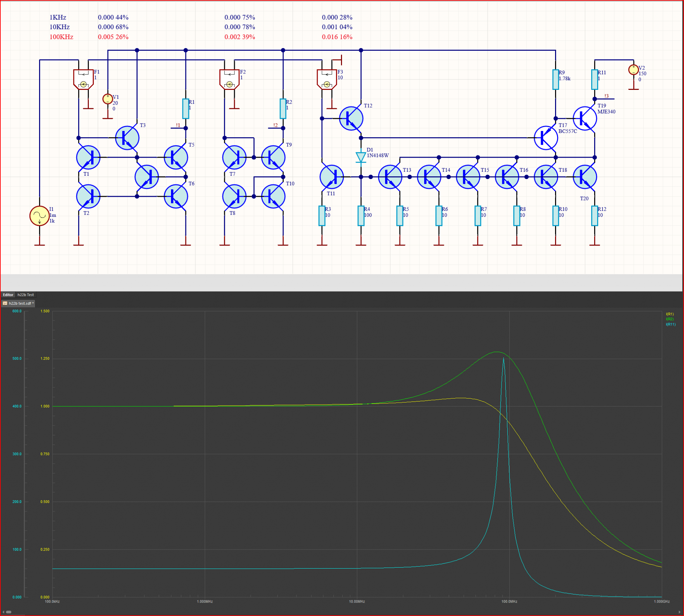Click the 0.002 39% distortion value

click(239, 37)
